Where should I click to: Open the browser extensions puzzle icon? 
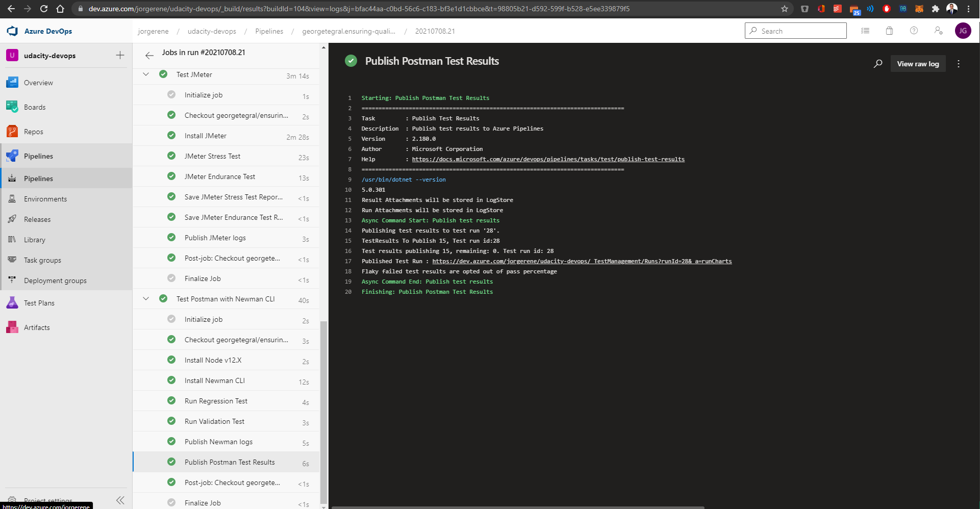[x=936, y=9]
